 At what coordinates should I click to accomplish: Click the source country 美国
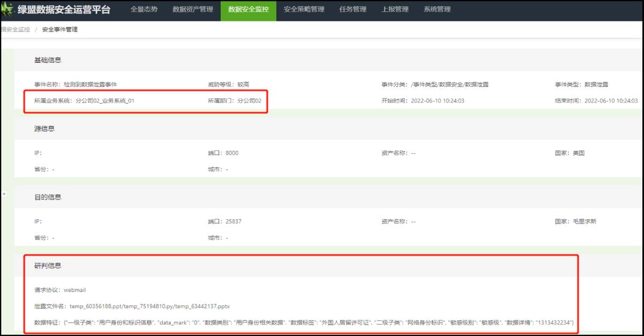tap(579, 153)
